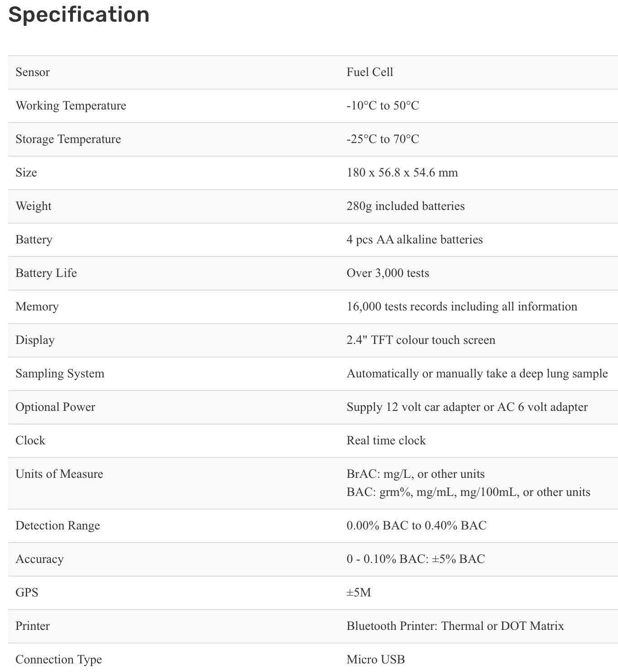Click the Fuel Cell value
Screen dimensions: 618x672
click(369, 72)
